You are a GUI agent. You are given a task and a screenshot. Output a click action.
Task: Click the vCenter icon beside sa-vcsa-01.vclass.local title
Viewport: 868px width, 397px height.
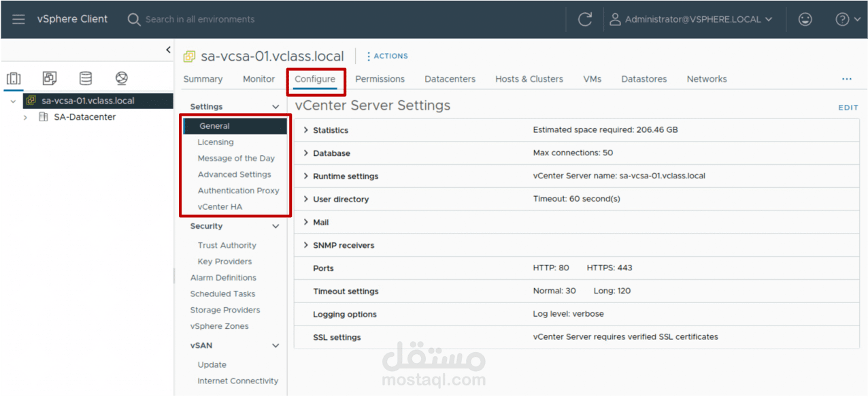[190, 57]
